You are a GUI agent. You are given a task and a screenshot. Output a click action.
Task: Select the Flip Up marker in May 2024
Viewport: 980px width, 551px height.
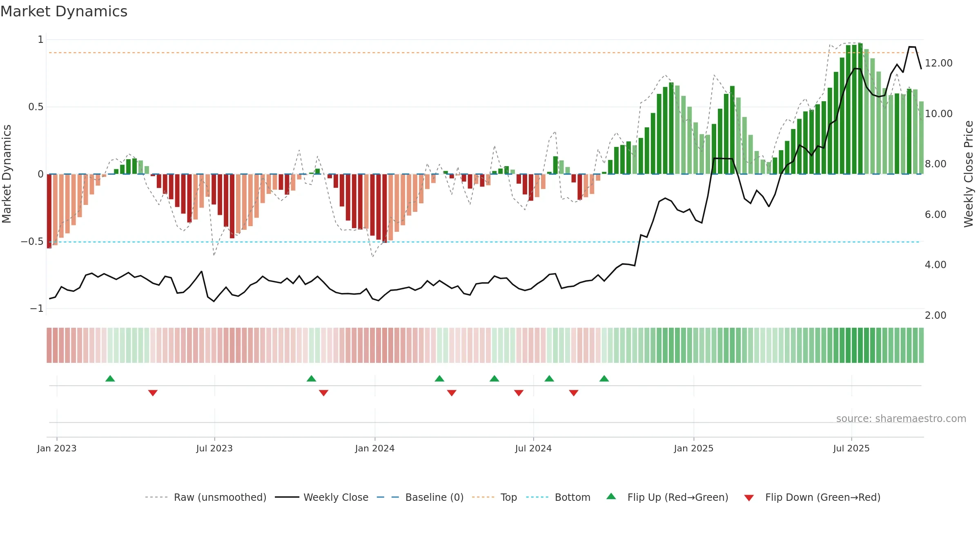click(494, 378)
